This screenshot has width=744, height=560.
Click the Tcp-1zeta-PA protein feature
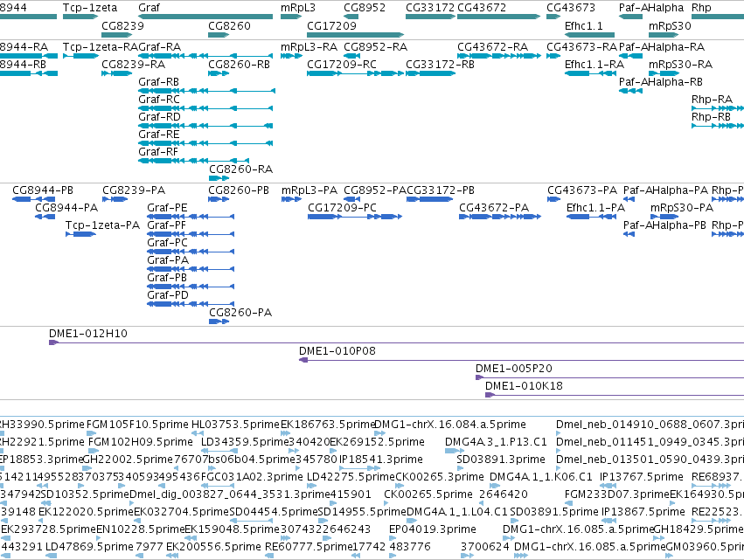click(80, 234)
